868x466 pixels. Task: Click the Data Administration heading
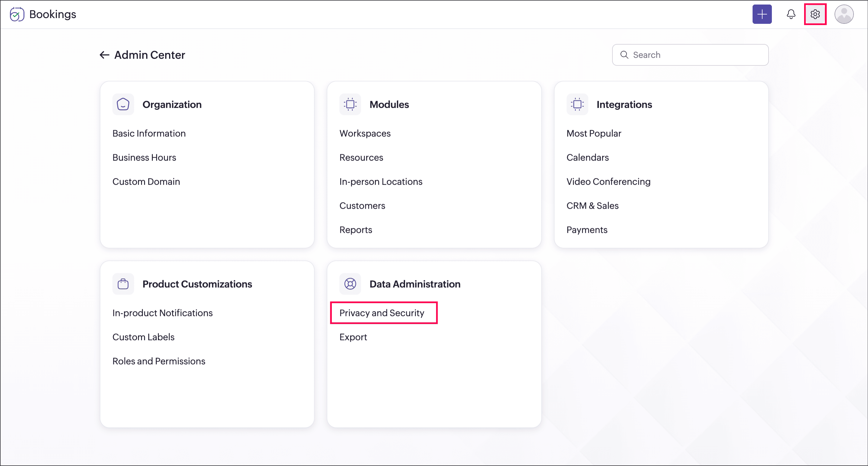(415, 284)
